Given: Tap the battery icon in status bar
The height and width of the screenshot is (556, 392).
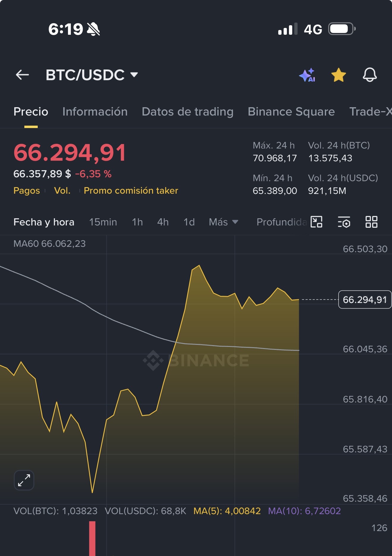Looking at the screenshot, I should (342, 29).
